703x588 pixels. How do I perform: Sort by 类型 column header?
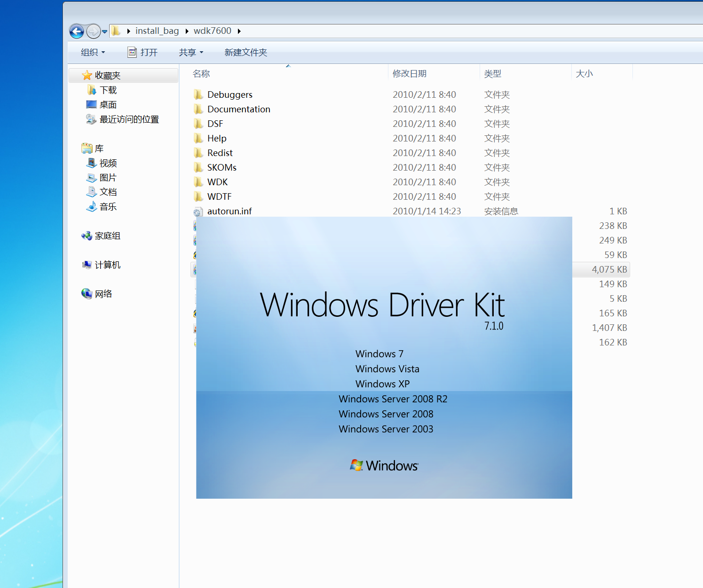[x=493, y=74]
